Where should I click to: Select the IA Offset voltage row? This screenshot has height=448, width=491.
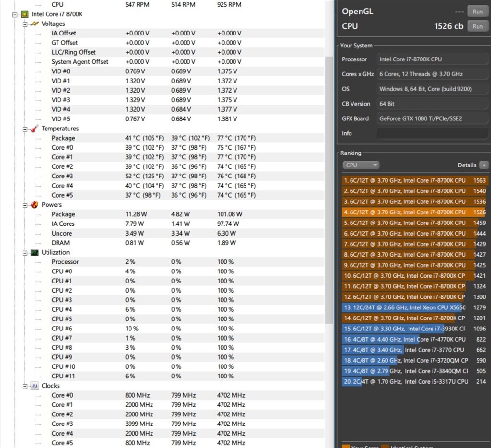(187, 33)
